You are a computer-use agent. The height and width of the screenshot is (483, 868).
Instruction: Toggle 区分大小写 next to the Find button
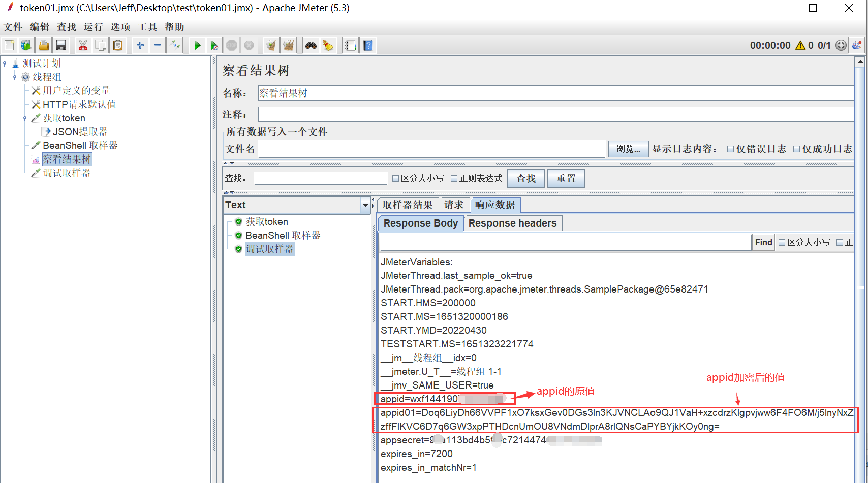(x=782, y=243)
